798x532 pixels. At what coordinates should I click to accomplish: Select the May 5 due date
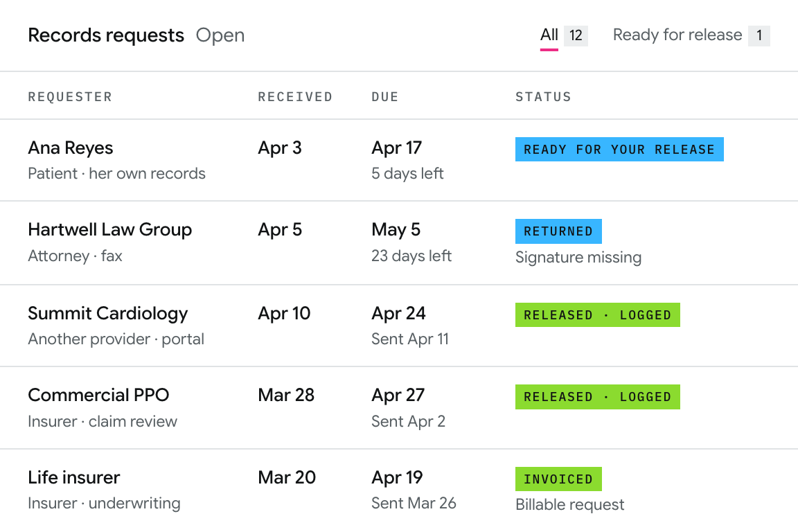click(396, 229)
